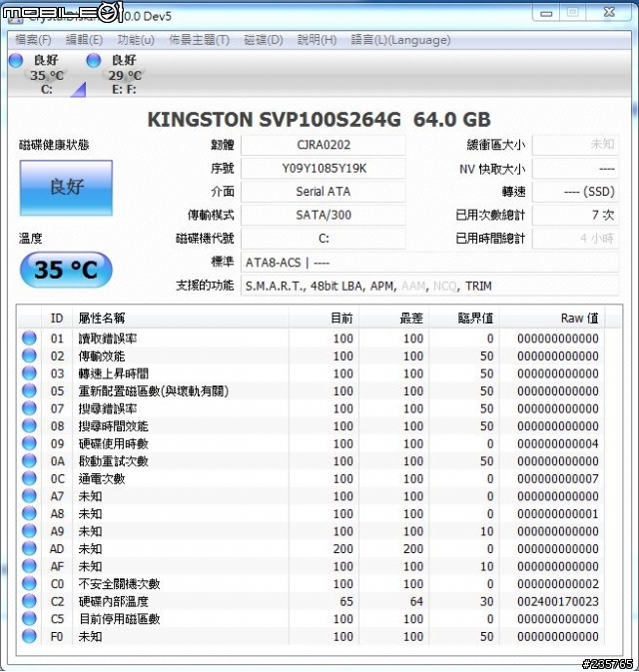Click the 臨界值 column header

(x=464, y=318)
